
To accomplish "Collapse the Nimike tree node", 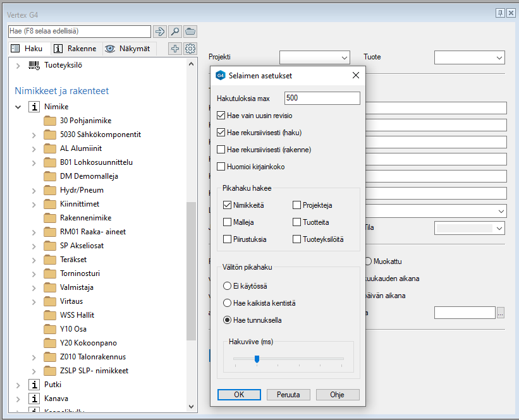I will (18, 107).
